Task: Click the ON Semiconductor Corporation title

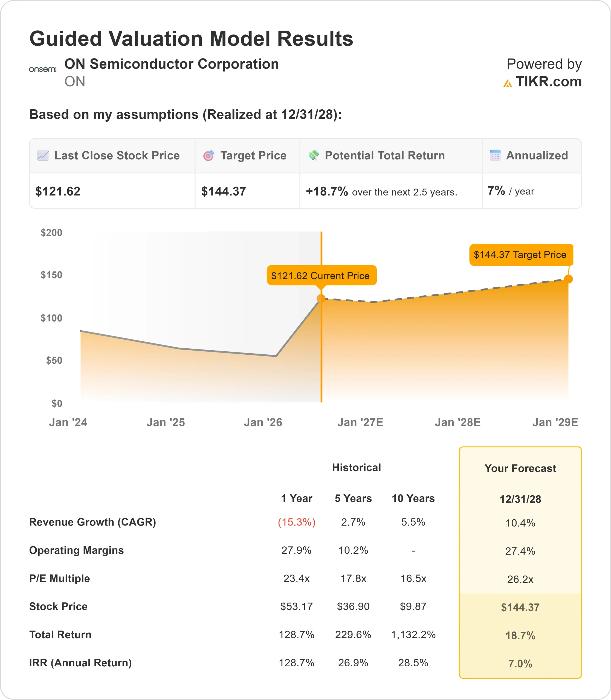Action: click(x=172, y=64)
